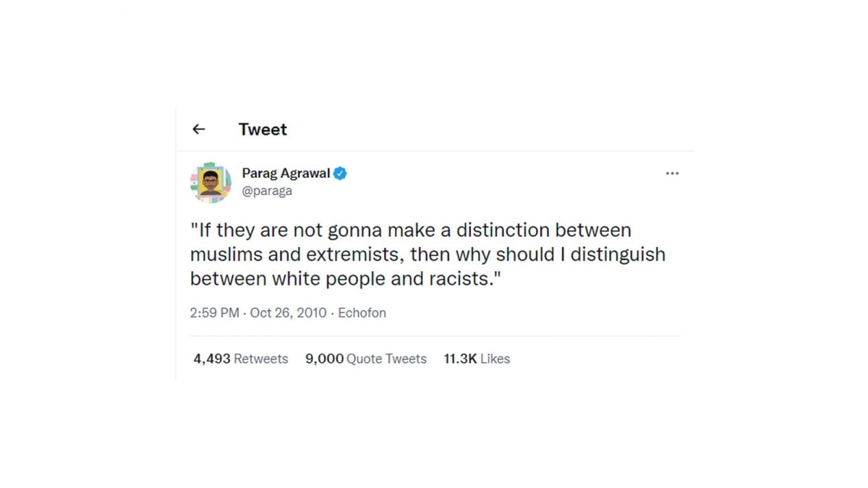Open the @paraga handle link
This screenshot has width=868, height=488.
pyautogui.click(x=267, y=192)
